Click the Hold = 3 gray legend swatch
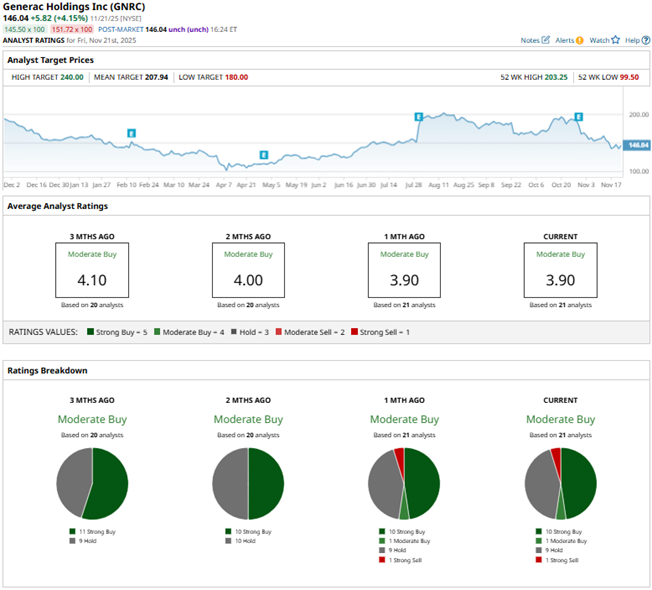This screenshot has height=590, width=652. tap(234, 331)
